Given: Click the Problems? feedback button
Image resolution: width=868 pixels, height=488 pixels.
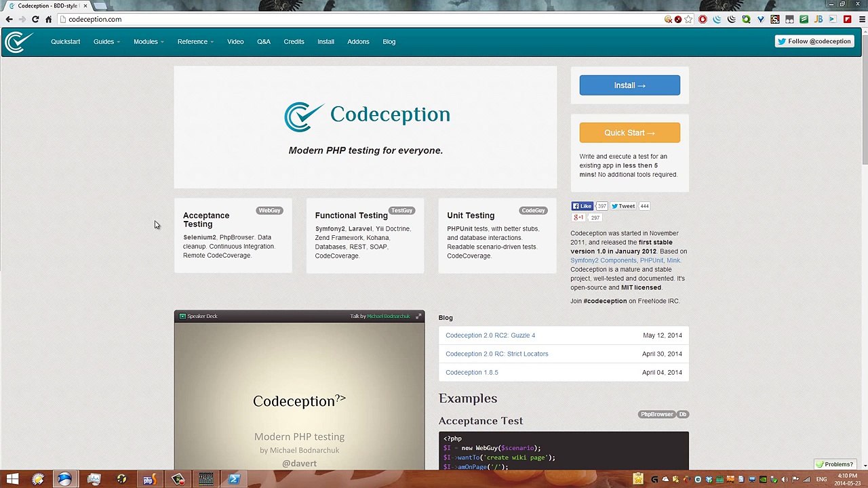Looking at the screenshot, I should (834, 464).
